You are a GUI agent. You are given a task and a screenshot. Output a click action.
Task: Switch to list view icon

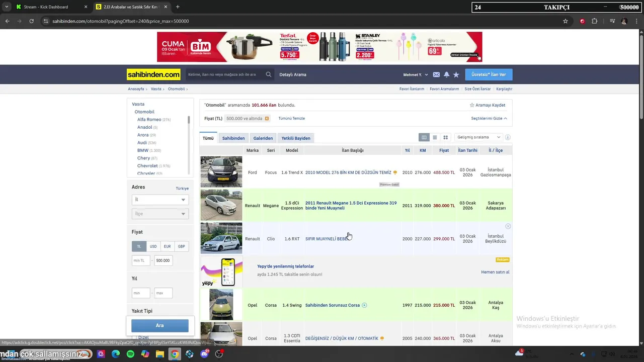435,137
